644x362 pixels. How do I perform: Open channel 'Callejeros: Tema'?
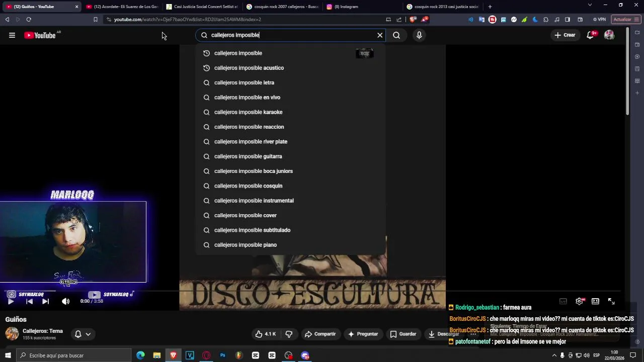click(x=43, y=331)
